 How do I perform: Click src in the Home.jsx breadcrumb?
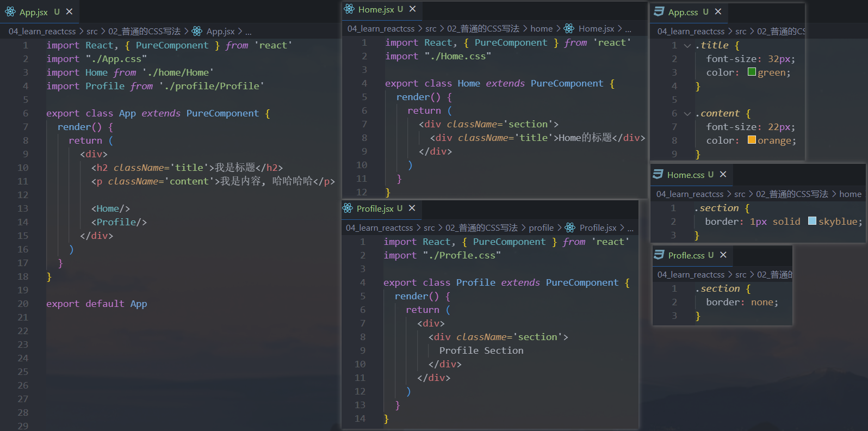(x=431, y=29)
